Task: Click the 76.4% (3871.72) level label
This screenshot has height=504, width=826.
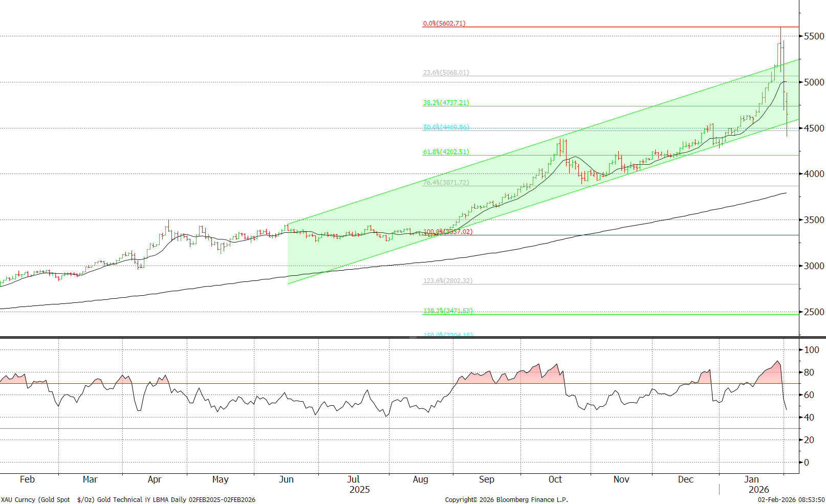Action: [445, 182]
